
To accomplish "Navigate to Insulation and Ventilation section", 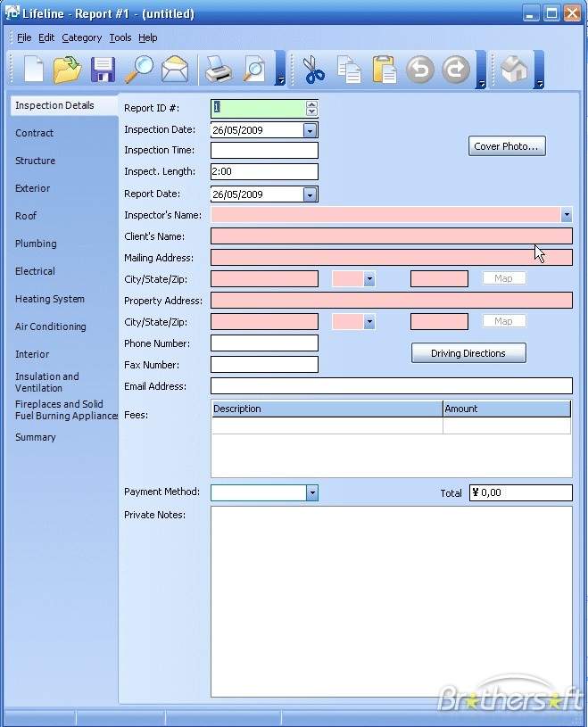I will [46, 382].
